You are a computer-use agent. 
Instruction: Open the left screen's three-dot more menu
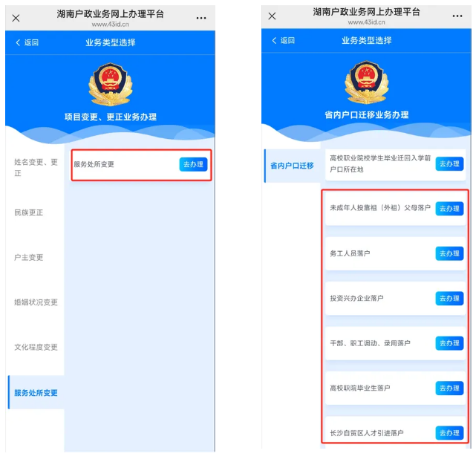pos(201,19)
